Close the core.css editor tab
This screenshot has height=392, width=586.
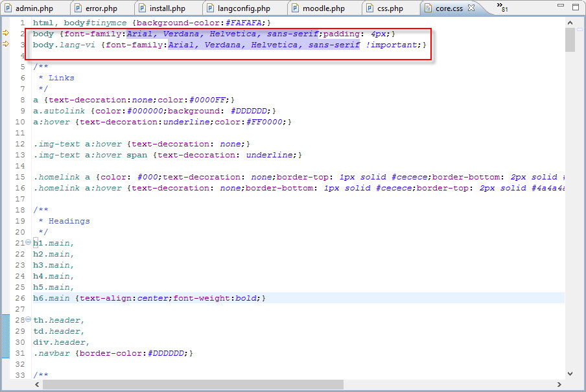(471, 8)
